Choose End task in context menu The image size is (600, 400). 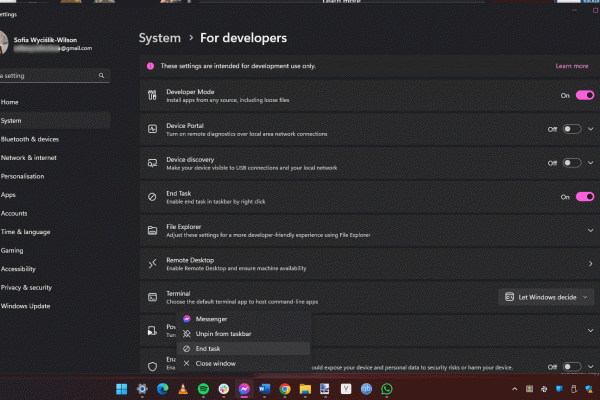pyautogui.click(x=243, y=349)
